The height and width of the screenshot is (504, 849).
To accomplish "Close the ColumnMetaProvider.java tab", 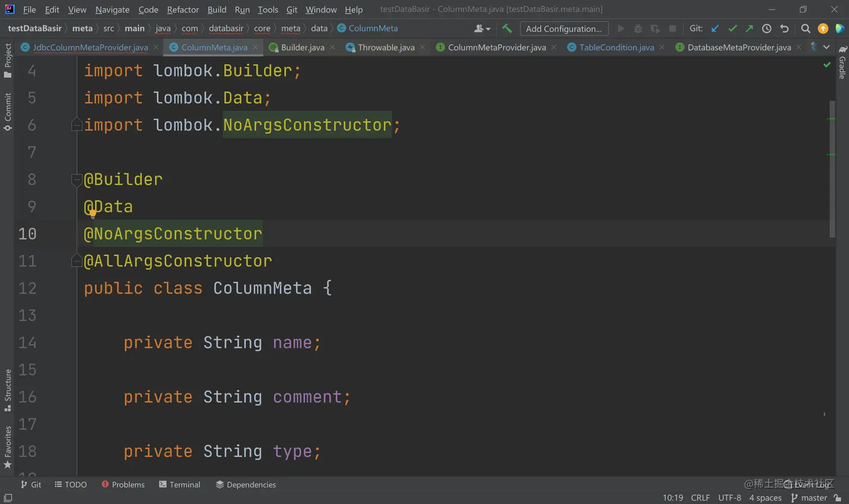I will coord(554,47).
